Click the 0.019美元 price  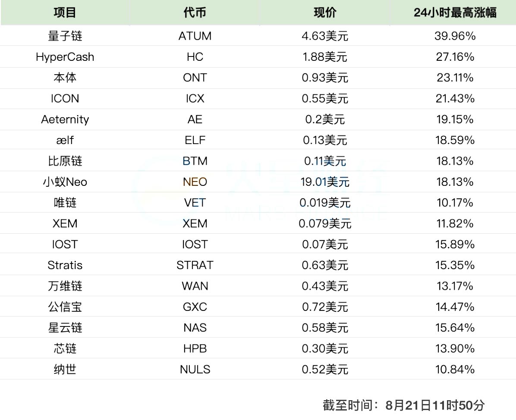[x=325, y=203]
